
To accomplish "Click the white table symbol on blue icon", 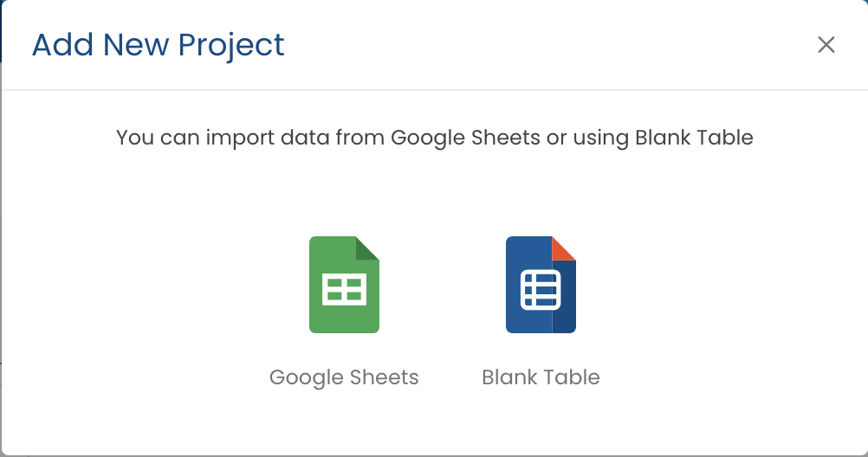I will (541, 290).
